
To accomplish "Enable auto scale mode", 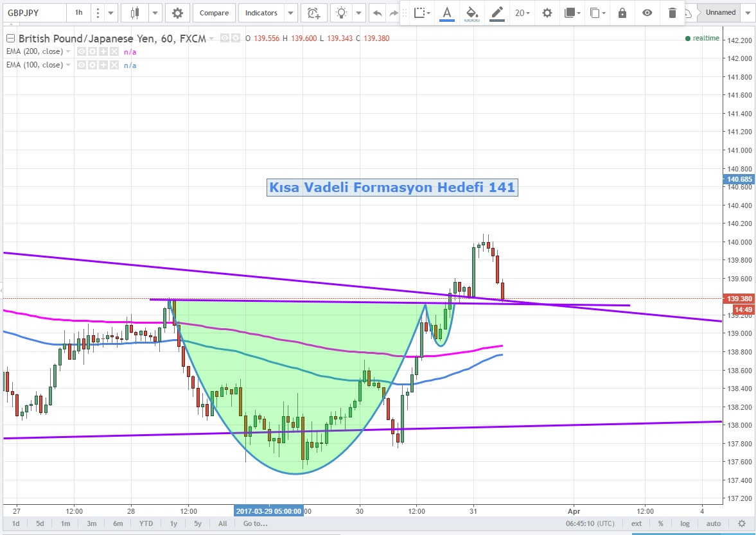I will coord(714,523).
